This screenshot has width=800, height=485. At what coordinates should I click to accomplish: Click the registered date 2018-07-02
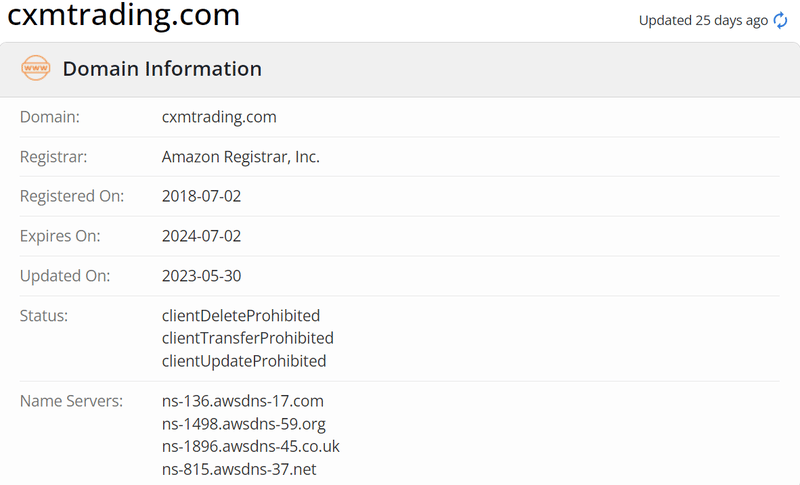point(202,196)
